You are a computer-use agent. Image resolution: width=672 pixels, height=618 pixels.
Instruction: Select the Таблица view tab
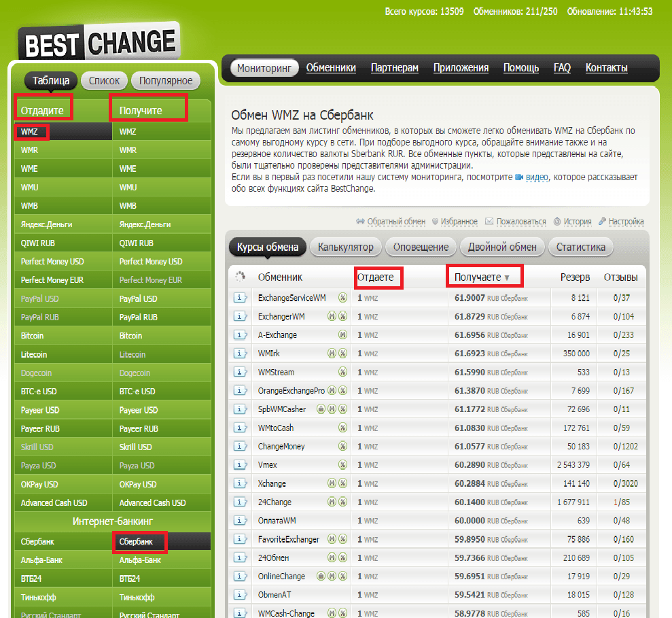point(51,81)
